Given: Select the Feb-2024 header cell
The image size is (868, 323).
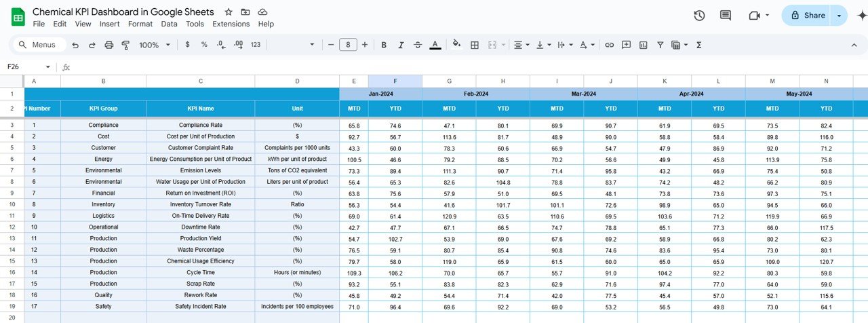Looking at the screenshot, I should pyautogui.click(x=476, y=94).
